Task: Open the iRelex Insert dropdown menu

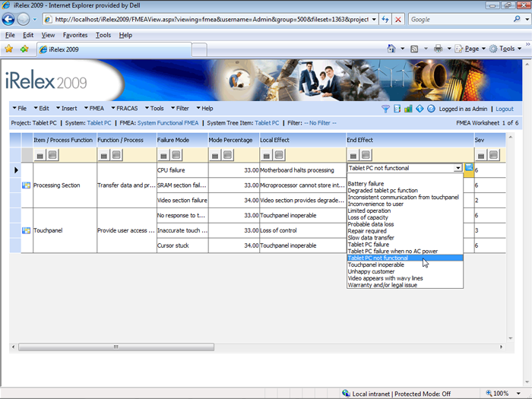Action: 67,109
